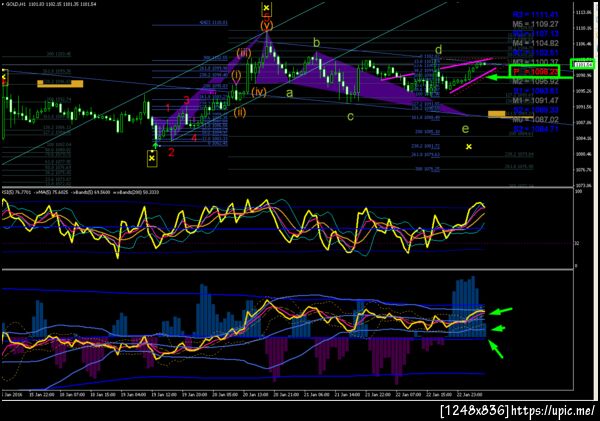This screenshot has height=421, width=600.
Task: Click the 100 level on RSI scale
Action: click(x=579, y=191)
